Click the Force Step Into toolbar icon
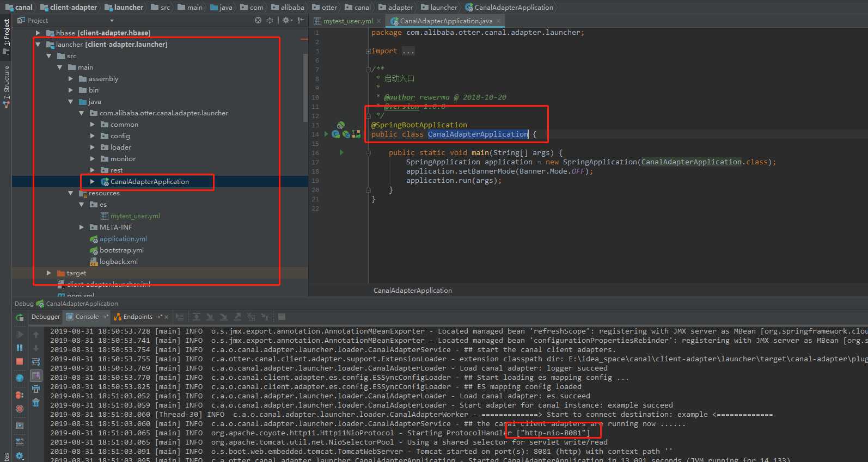The height and width of the screenshot is (462, 868). coord(224,317)
